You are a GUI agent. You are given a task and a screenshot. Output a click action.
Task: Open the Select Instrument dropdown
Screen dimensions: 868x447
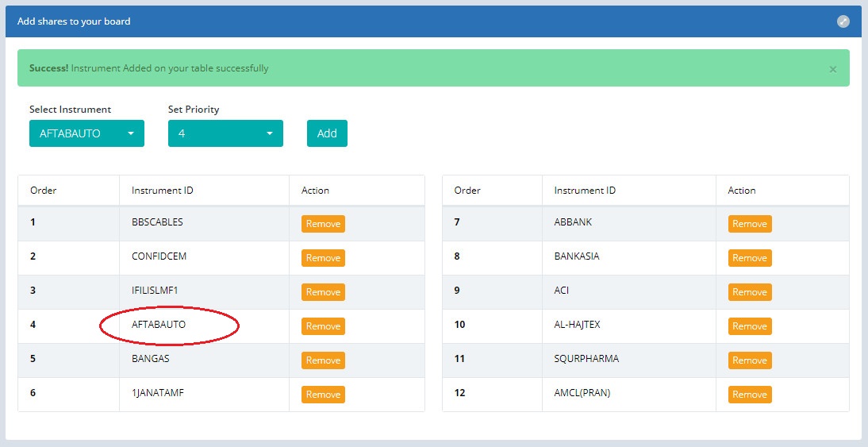pyautogui.click(x=86, y=133)
